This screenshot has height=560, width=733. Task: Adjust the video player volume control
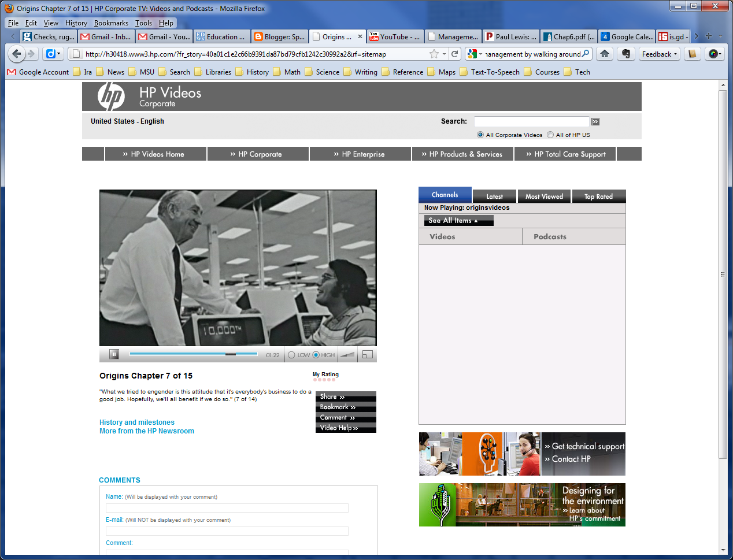[x=347, y=355]
